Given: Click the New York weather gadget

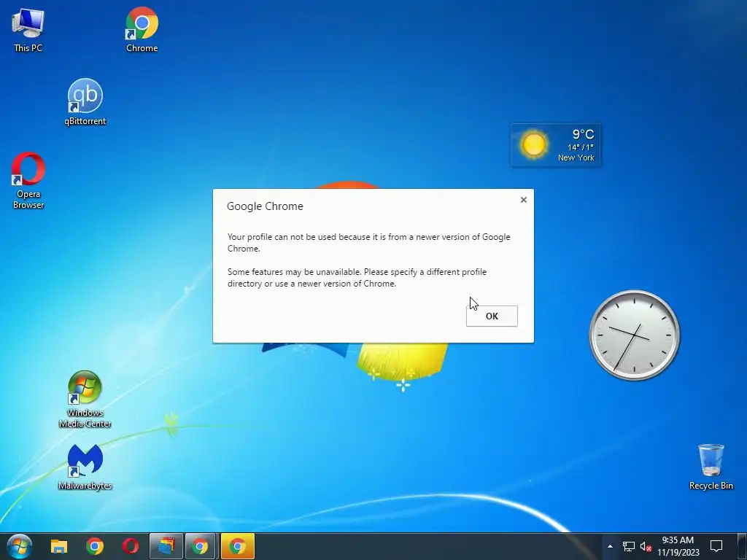Looking at the screenshot, I should point(556,145).
